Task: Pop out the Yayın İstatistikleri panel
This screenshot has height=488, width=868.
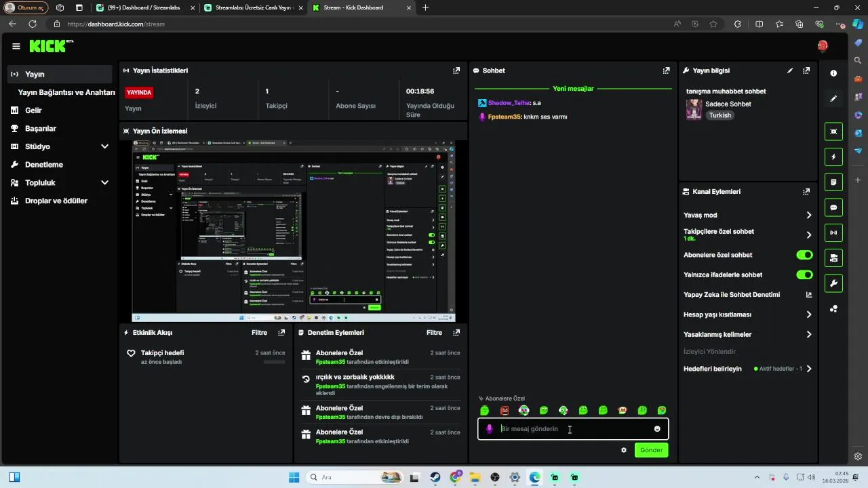Action: (x=456, y=70)
